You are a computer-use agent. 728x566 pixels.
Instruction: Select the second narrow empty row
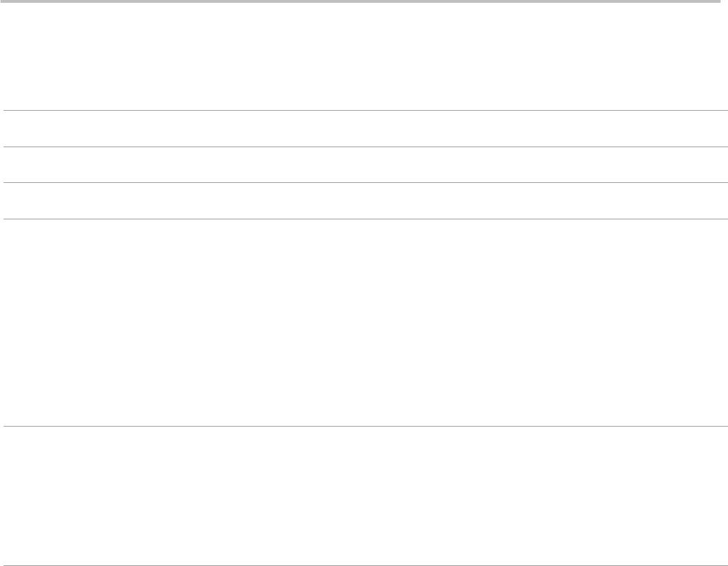(x=365, y=165)
